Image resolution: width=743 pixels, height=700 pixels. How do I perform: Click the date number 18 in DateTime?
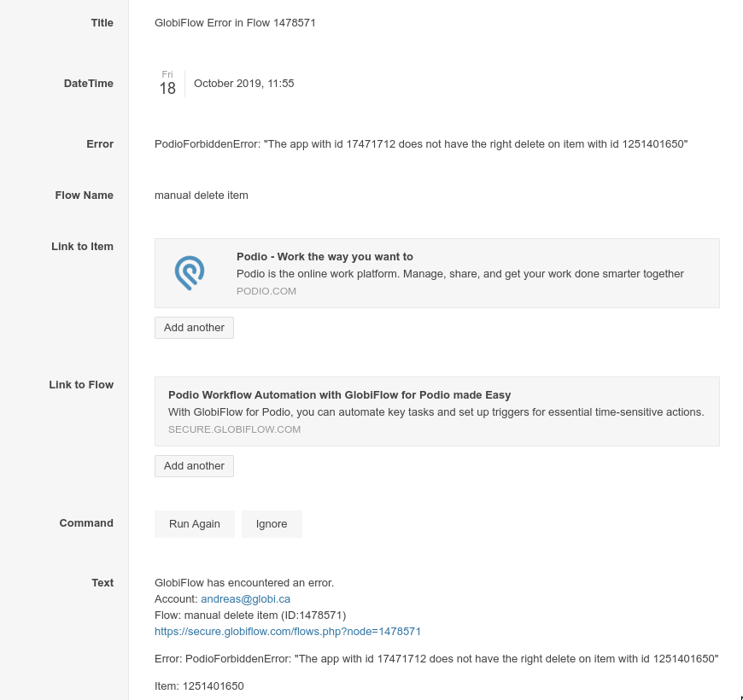tap(167, 88)
